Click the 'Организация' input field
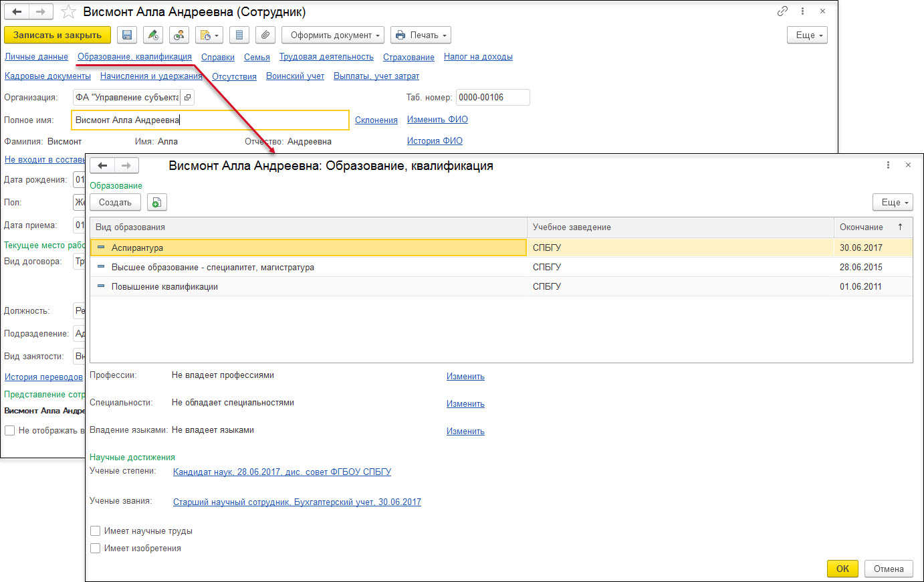This screenshot has width=924, height=582. point(127,97)
